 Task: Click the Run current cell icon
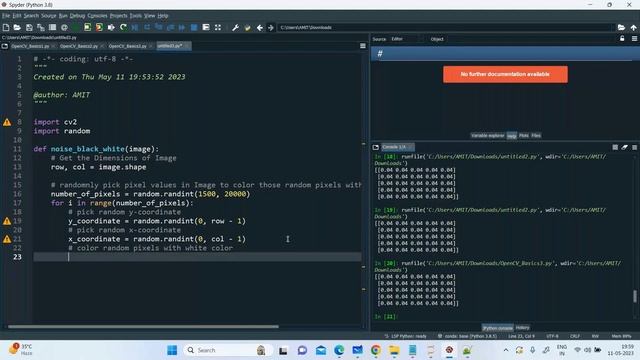pyautogui.click(x=87, y=27)
